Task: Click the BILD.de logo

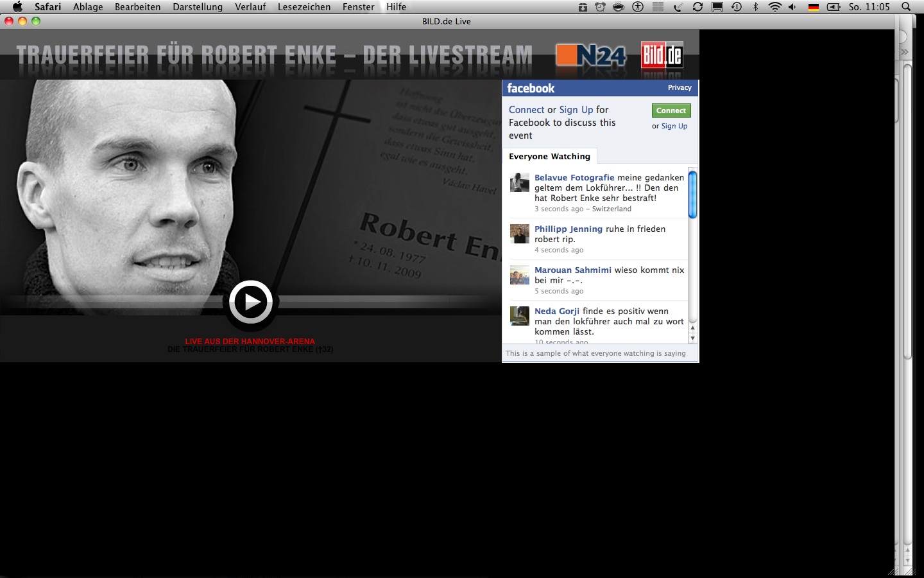Action: coord(662,55)
